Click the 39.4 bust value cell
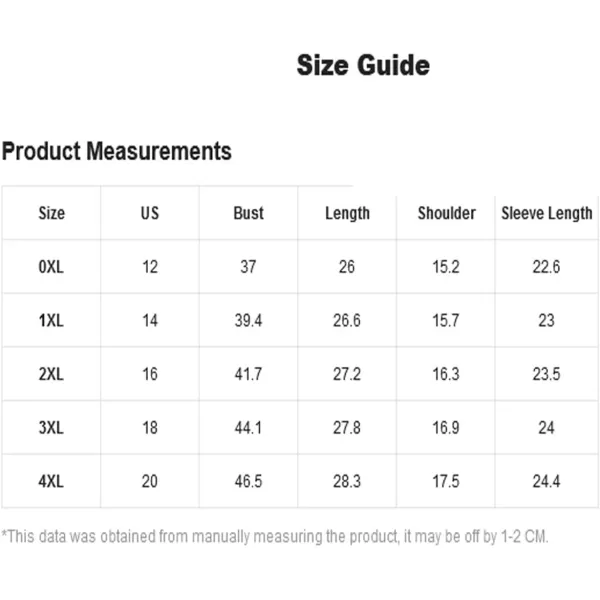 click(248, 320)
